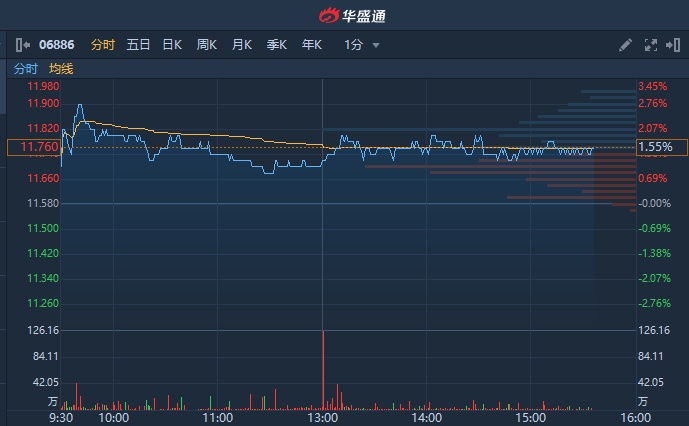Switch to the 日K chart tab
The width and height of the screenshot is (689, 426).
pyautogui.click(x=172, y=45)
